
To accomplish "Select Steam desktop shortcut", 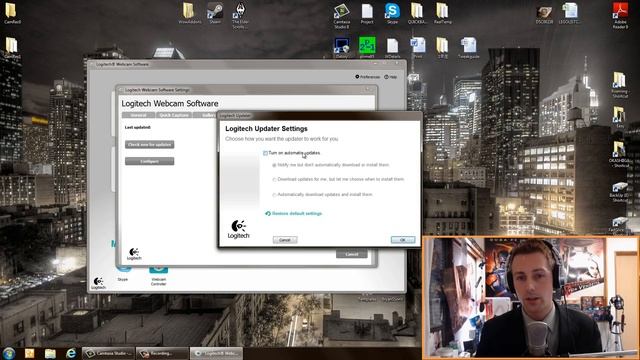I will (215, 13).
